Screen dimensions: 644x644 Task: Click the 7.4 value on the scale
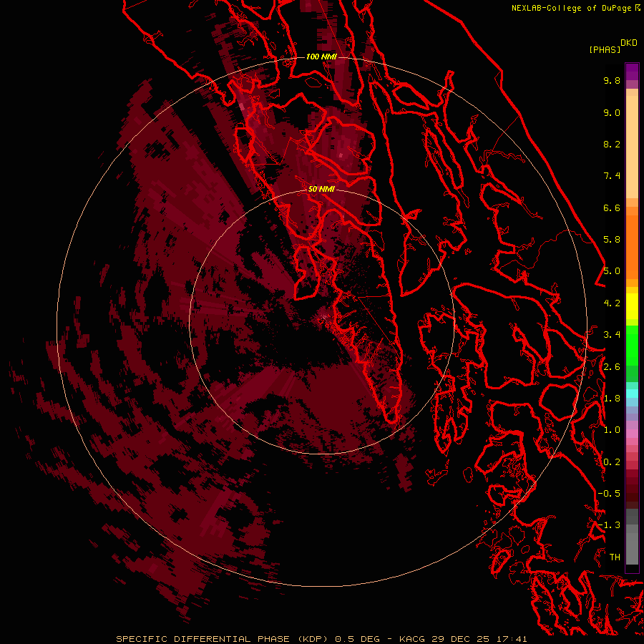[612, 176]
